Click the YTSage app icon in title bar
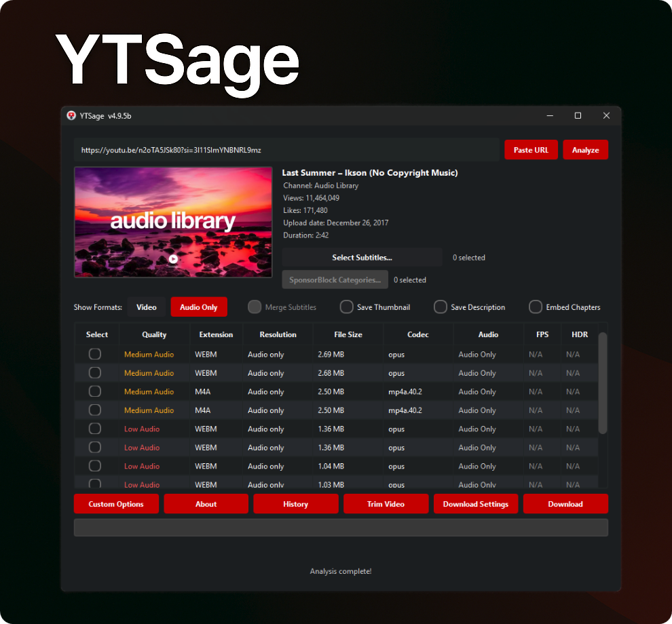 71,115
